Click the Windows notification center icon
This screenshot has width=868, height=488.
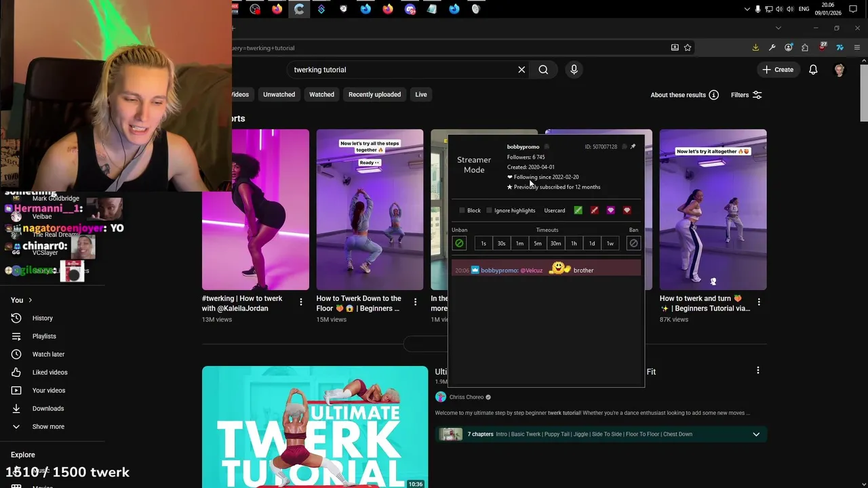pos(853,9)
